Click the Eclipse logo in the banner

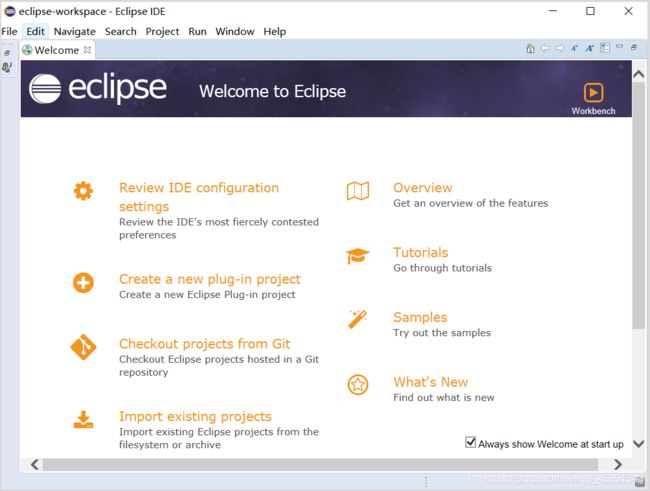(98, 88)
